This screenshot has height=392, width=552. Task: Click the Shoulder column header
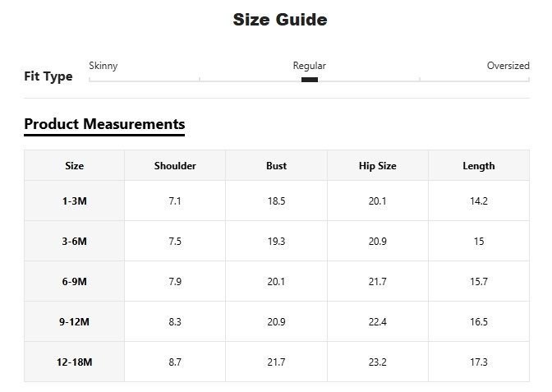pyautogui.click(x=175, y=165)
